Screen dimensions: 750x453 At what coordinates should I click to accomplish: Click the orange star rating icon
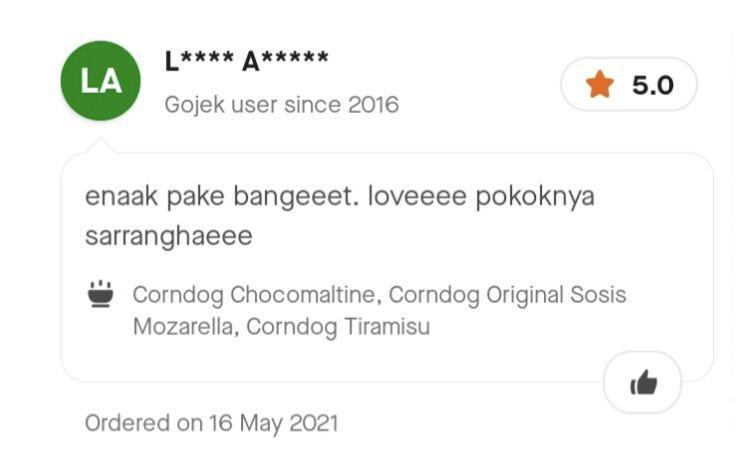(599, 84)
